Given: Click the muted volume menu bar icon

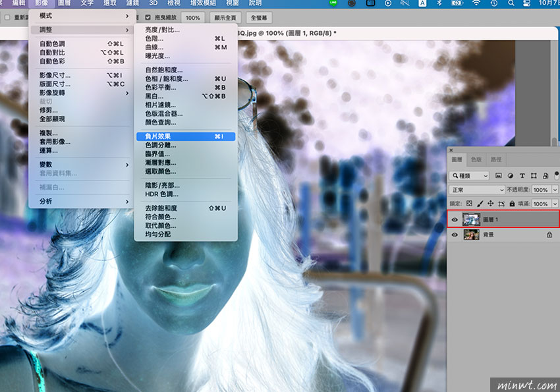Looking at the screenshot, I should [x=405, y=3].
